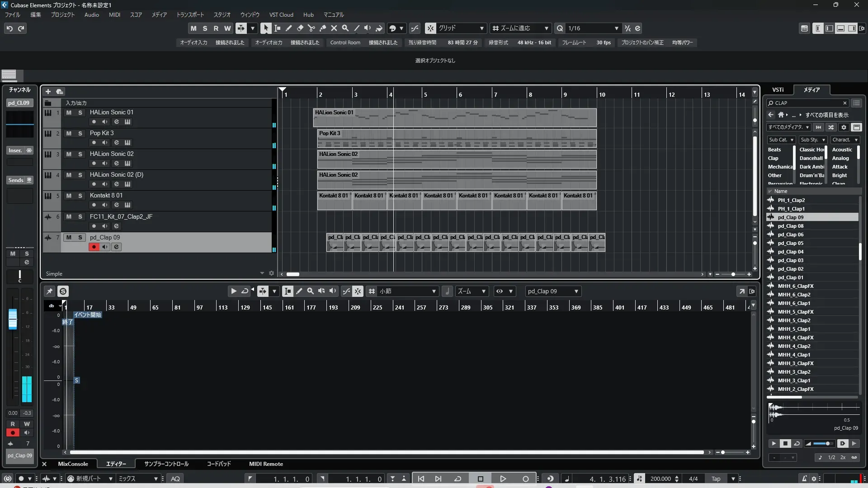
Task: Open the VSTi panel tab
Action: click(778, 90)
